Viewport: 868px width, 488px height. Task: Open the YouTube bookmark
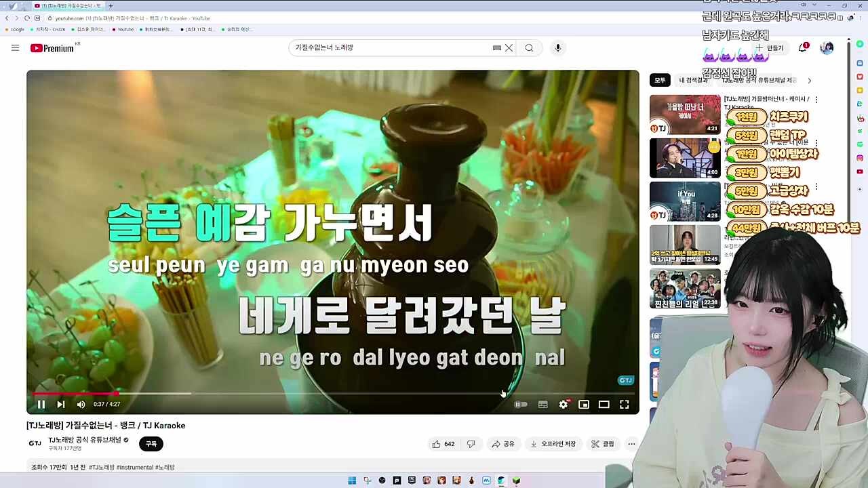122,29
